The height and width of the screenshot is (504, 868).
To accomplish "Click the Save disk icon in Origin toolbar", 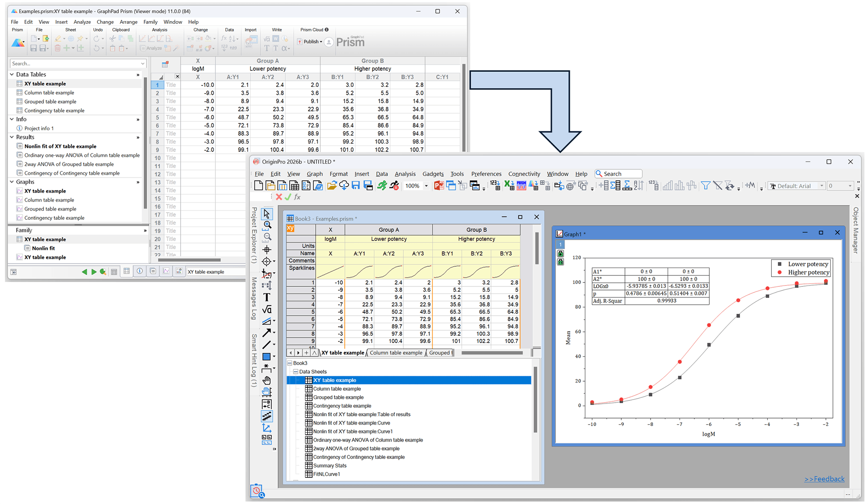I will [x=356, y=186].
